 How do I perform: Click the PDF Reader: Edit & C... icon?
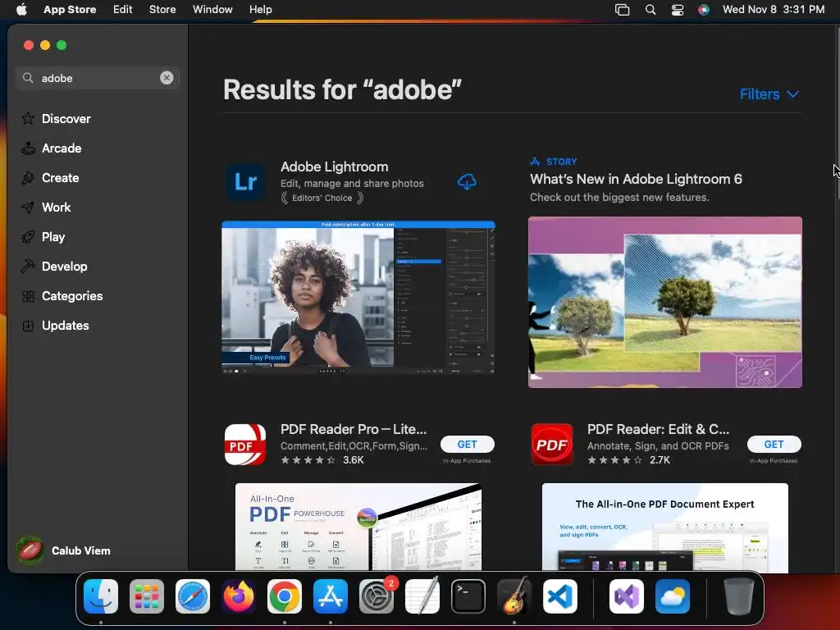(552, 444)
